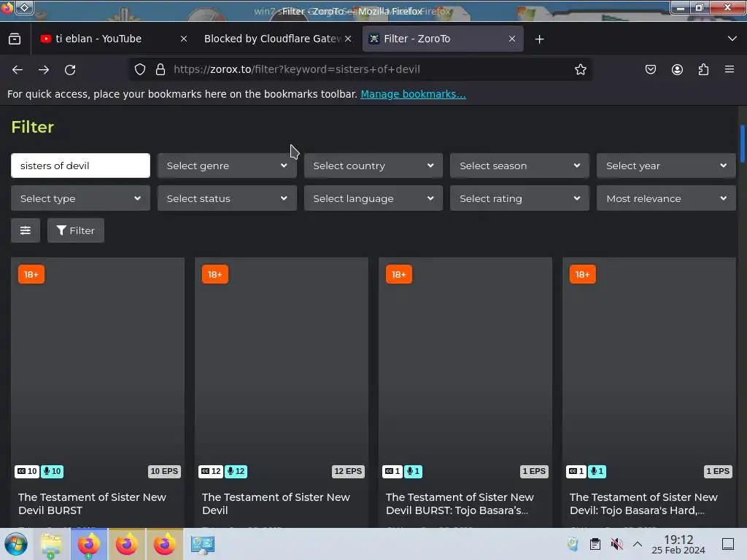Close the Filter - ZoroTo tab
Viewport: 747px width, 560px height.
point(512,39)
